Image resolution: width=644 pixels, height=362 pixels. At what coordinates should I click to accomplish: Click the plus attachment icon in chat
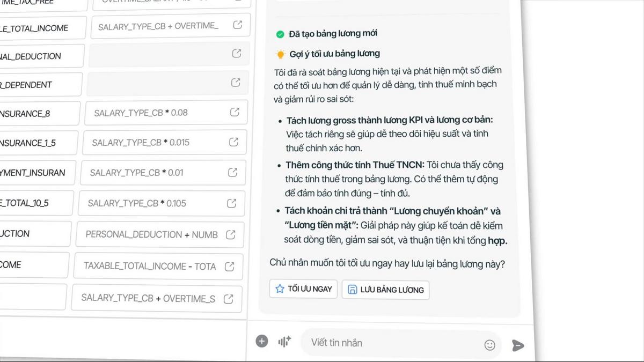point(261,341)
